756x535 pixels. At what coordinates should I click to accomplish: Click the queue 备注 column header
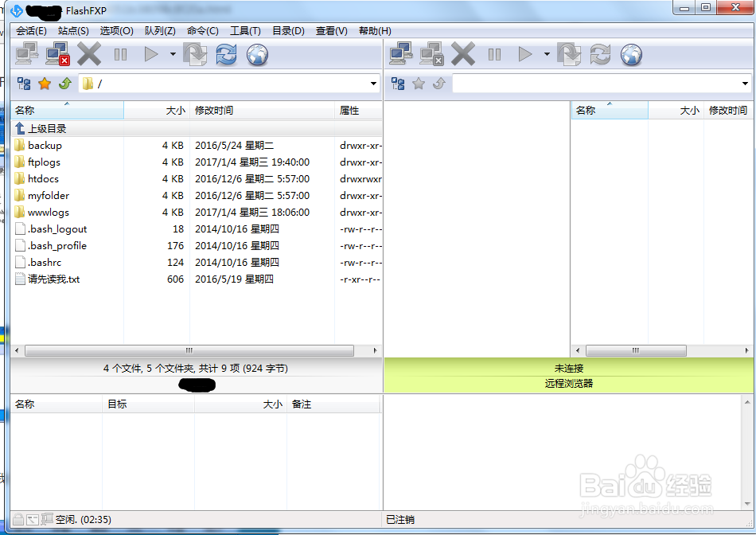(333, 404)
